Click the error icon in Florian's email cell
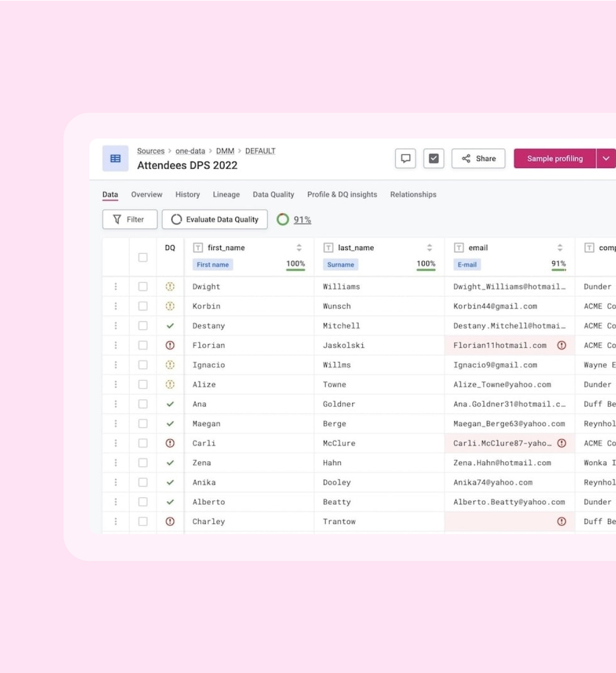 pyautogui.click(x=562, y=345)
